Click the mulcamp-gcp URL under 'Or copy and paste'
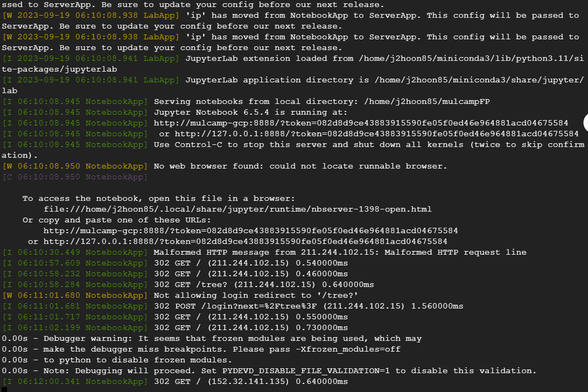This screenshot has height=392, width=588. (250, 230)
